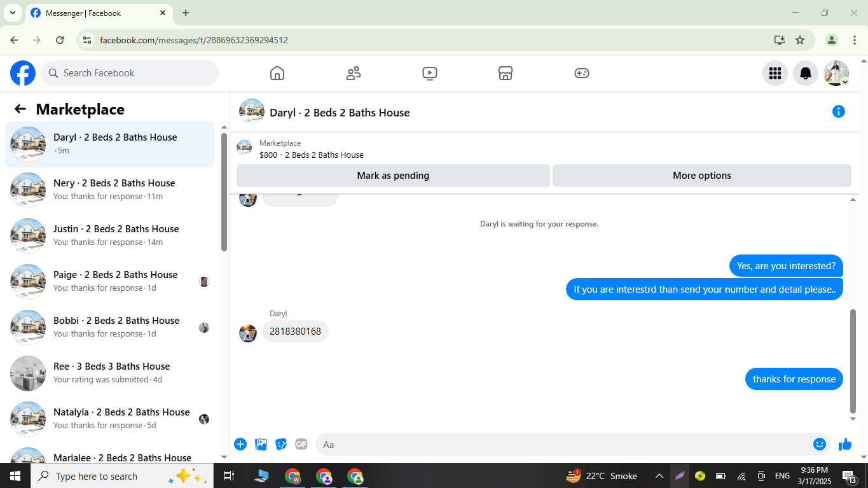Click the "thanks for response" sent message bubble
Image resolution: width=868 pixels, height=488 pixels.
tap(794, 379)
